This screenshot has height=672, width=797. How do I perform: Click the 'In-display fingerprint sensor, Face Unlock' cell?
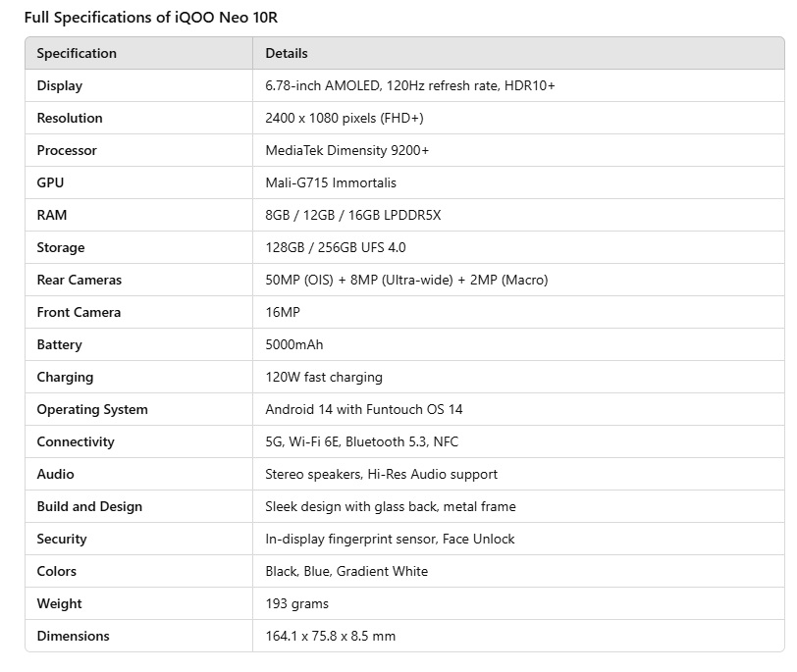coord(390,539)
